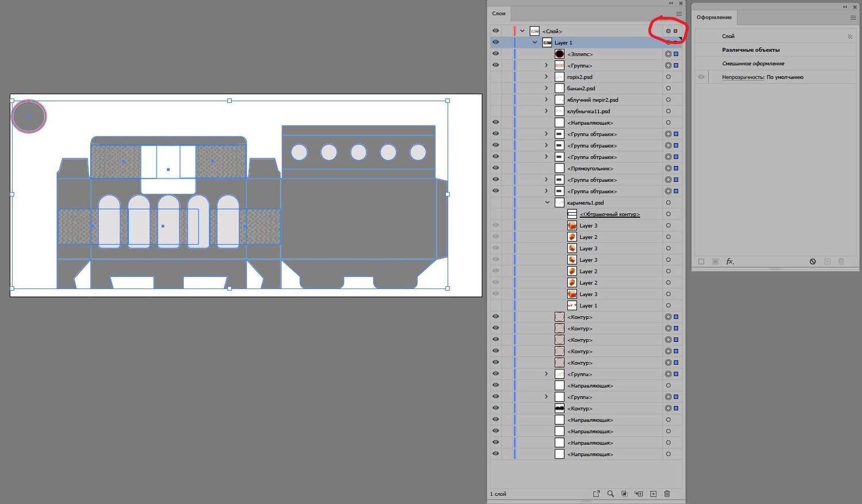Click the blue selection square of <Эллипс>
862x504 pixels.
coord(676,54)
